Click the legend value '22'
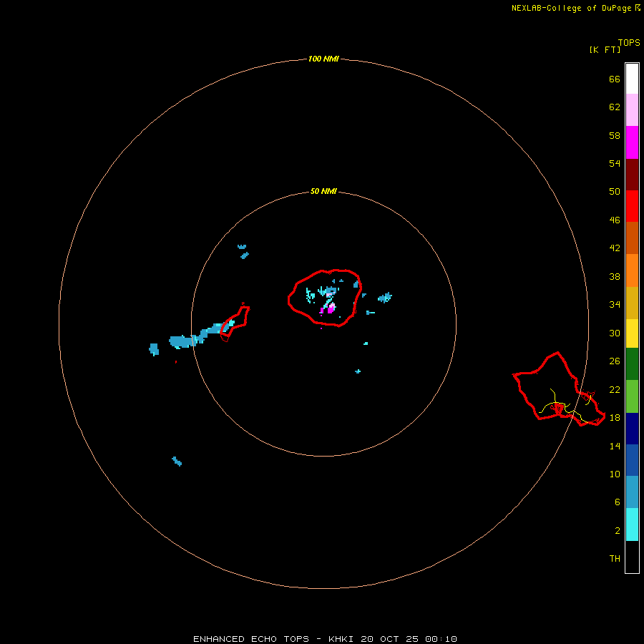Screen dimensions: 644x644 (615, 389)
